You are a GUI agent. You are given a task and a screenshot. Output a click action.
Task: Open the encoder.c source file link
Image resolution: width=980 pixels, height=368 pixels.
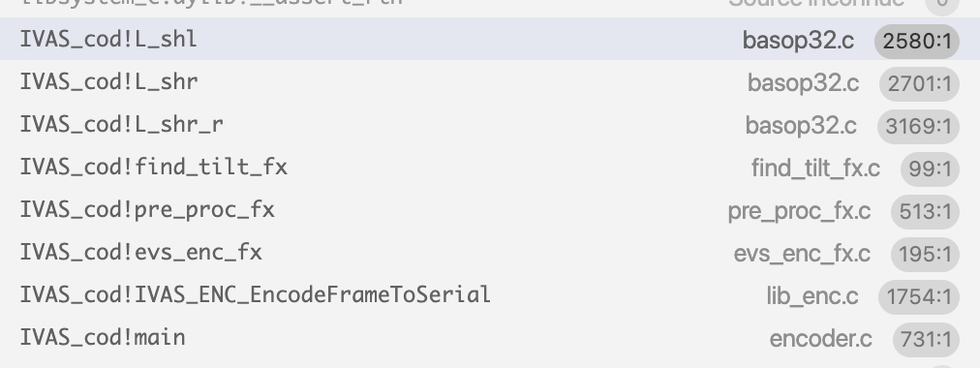point(820,338)
